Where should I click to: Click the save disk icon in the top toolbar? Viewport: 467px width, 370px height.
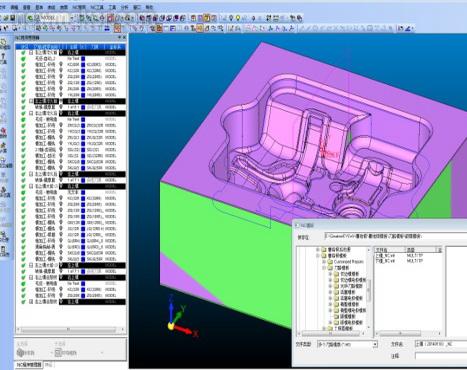12,18
